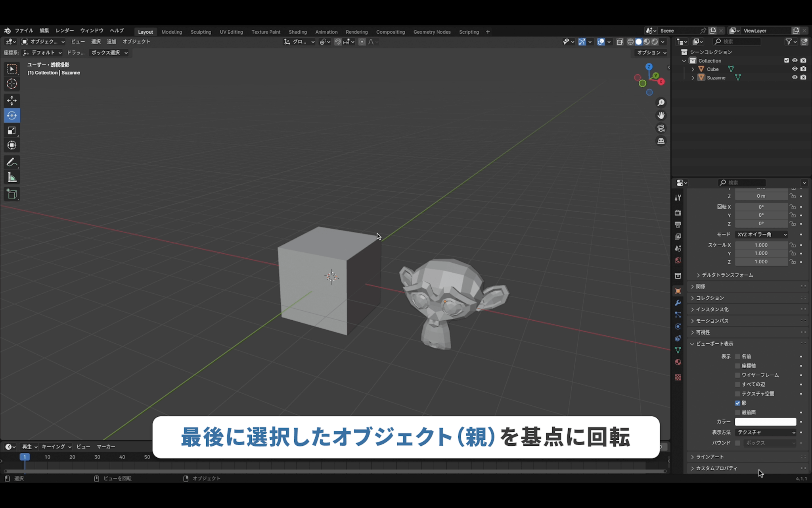Open the View Layer properties tab
Screen dimensions: 812x508
[678, 237]
